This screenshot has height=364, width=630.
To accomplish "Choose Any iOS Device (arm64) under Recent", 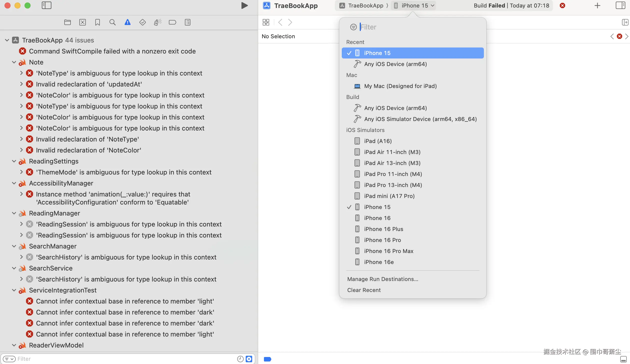I will 413,64.
